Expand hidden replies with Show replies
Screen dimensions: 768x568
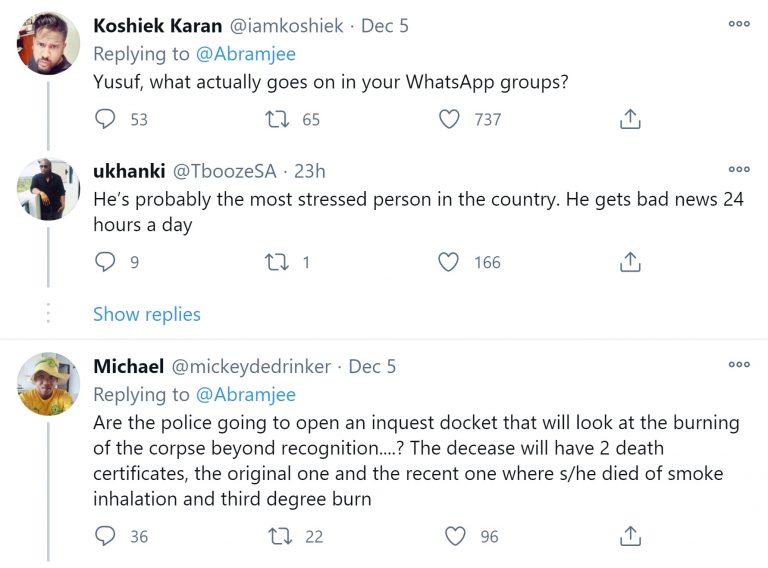point(146,314)
